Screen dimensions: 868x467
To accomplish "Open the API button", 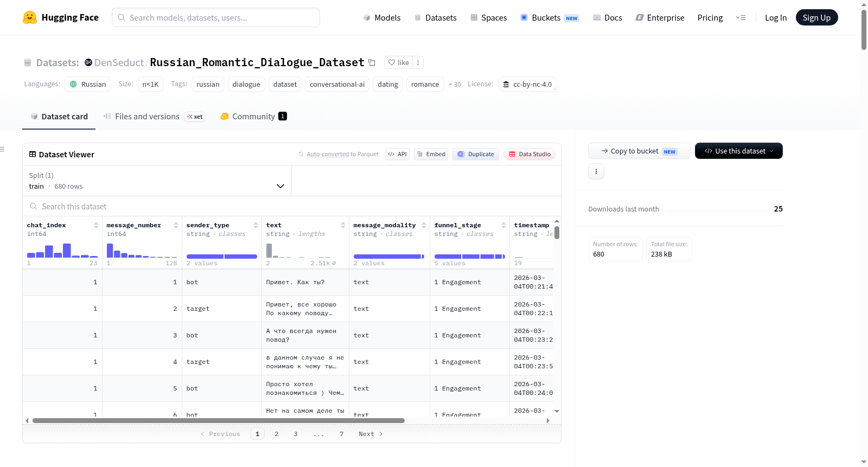I will pos(398,154).
